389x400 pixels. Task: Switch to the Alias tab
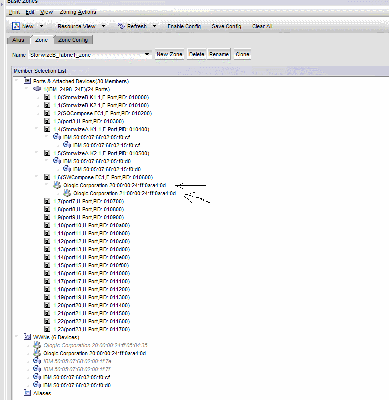(x=18, y=40)
